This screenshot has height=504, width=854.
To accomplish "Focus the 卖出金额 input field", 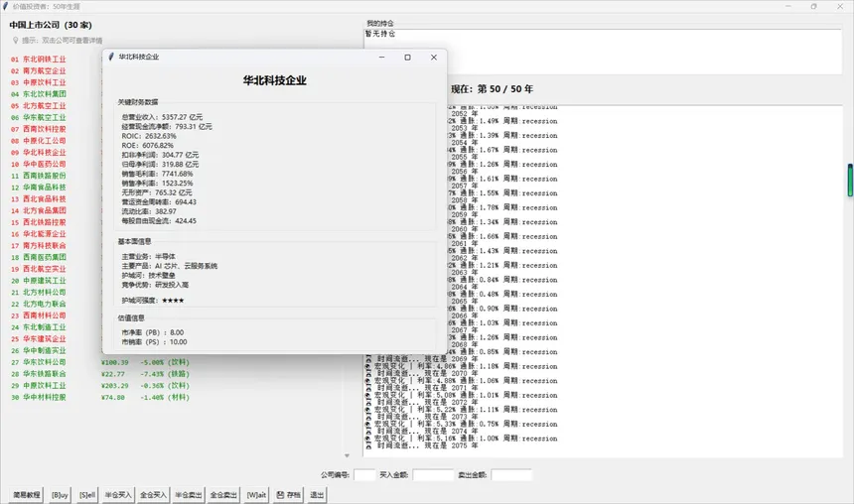I will click(511, 475).
